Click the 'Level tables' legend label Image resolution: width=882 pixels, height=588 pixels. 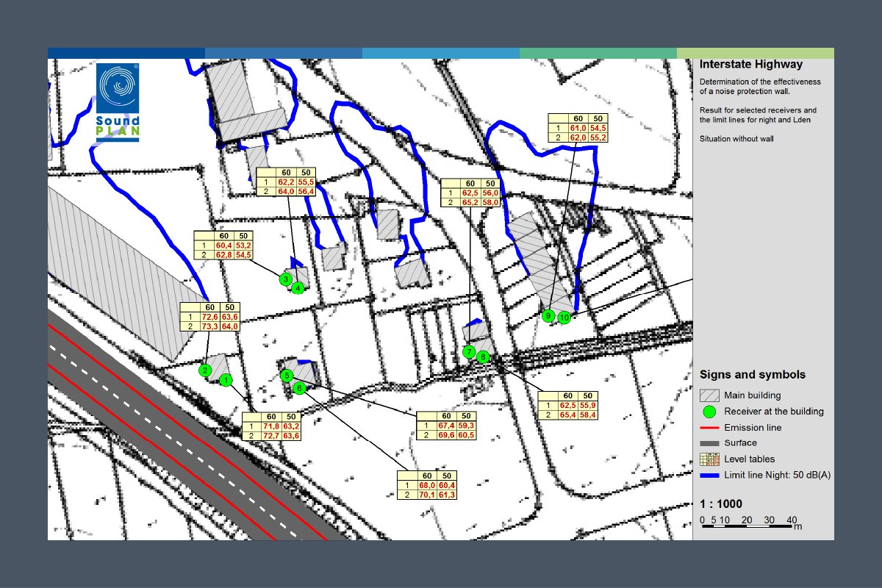point(749,459)
